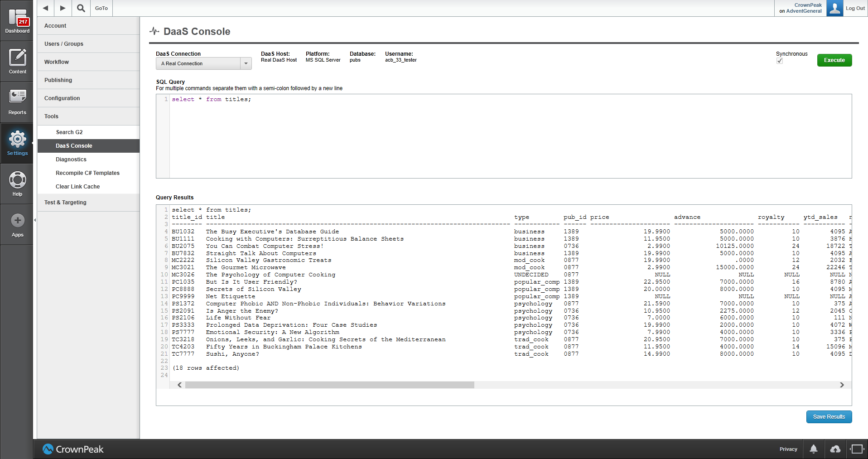Go forward with the right arrow

tap(63, 8)
